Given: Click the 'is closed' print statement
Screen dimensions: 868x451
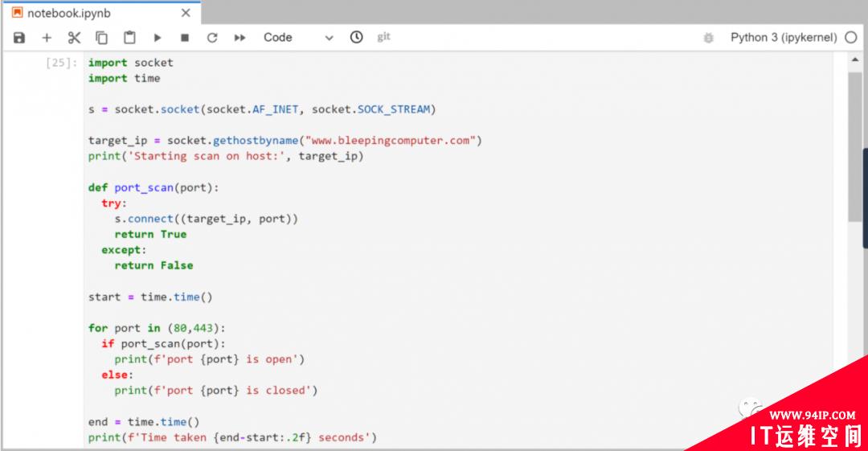Looking at the screenshot, I should [x=216, y=391].
